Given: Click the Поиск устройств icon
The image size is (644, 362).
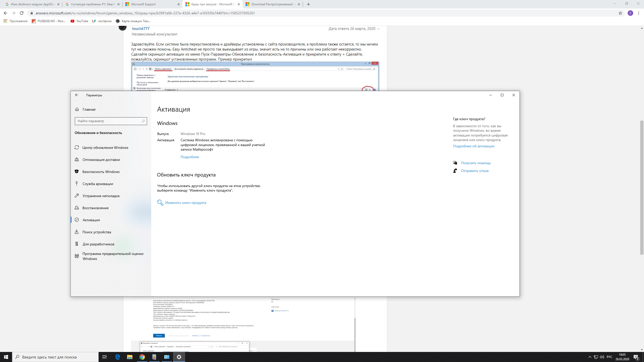Looking at the screenshot, I should coord(77,232).
